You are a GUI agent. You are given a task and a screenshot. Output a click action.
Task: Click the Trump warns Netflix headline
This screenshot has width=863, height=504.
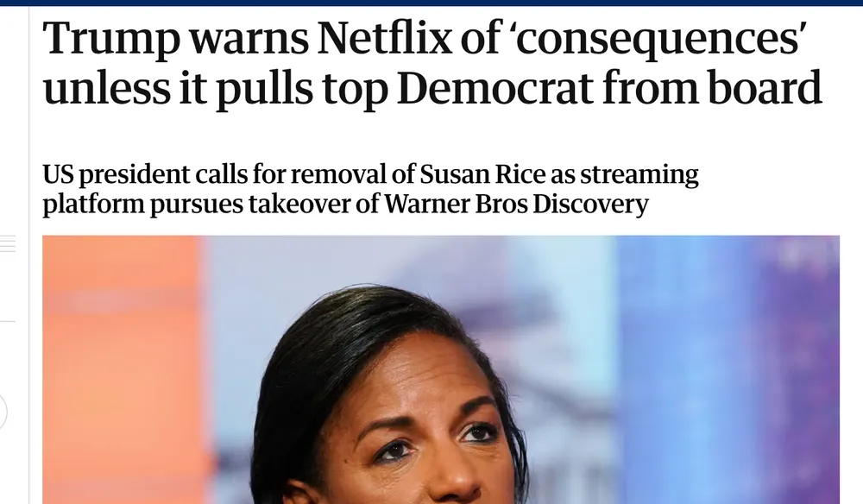pyautogui.click(x=432, y=62)
